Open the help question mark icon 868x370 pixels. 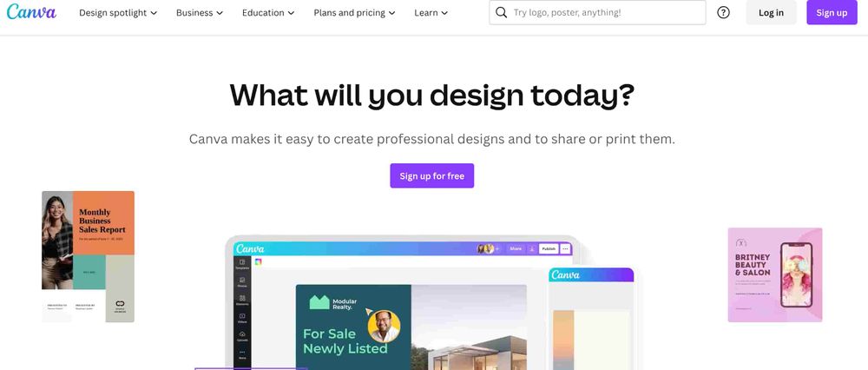[723, 12]
